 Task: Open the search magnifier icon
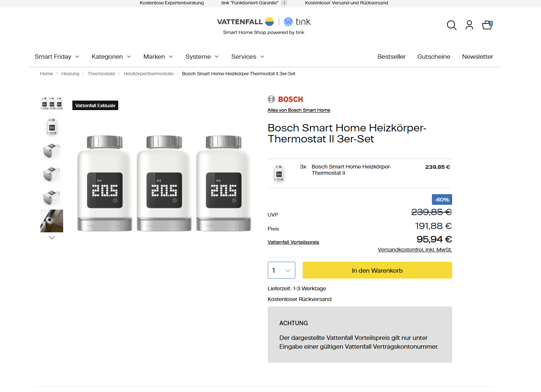pos(451,25)
